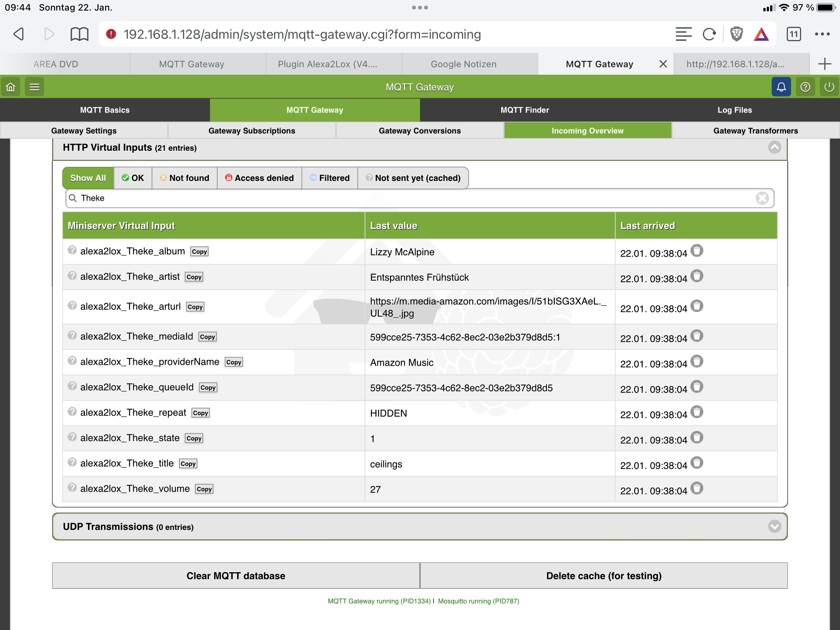Delete the alexa2lox_Theke_album entry via trash icon
Screen dimensions: 840x630
point(696,251)
